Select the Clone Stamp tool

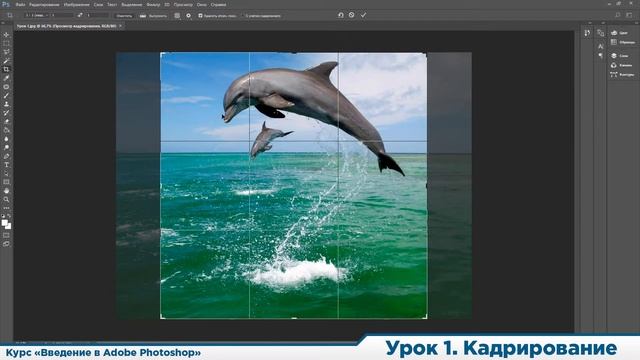(6, 104)
